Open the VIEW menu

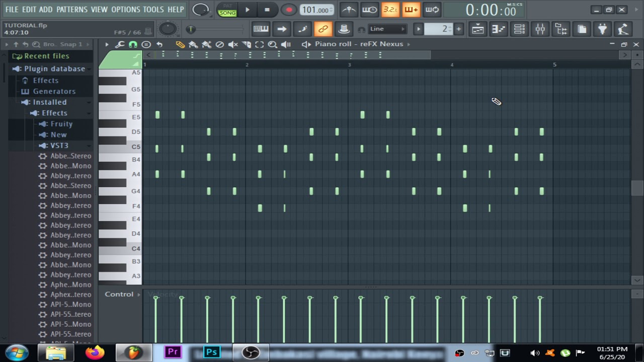click(x=99, y=10)
